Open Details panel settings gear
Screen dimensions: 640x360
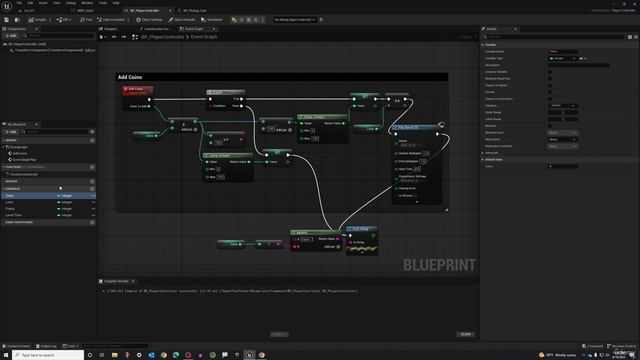pos(636,37)
